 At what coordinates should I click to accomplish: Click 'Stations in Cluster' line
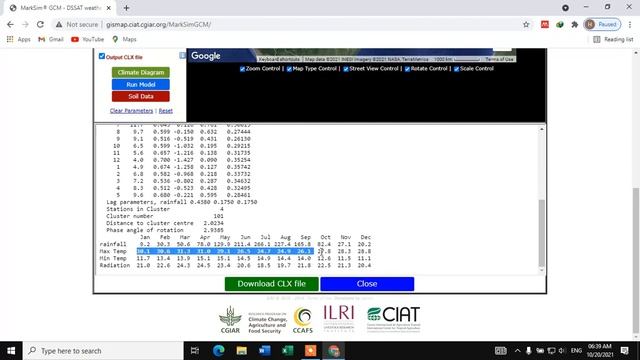pos(165,209)
